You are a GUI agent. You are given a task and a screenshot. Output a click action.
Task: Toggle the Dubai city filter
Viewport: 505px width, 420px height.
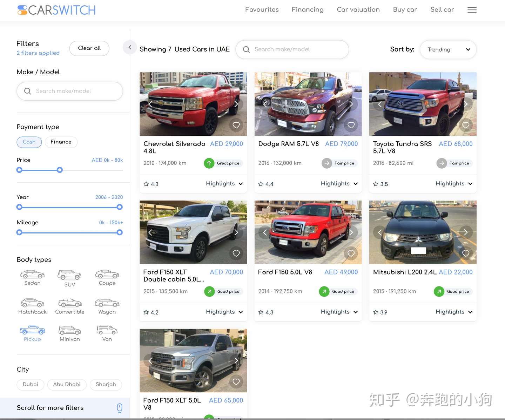click(x=30, y=385)
